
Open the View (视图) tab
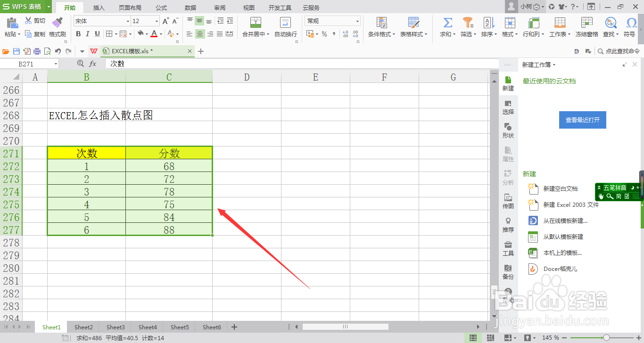point(249,8)
